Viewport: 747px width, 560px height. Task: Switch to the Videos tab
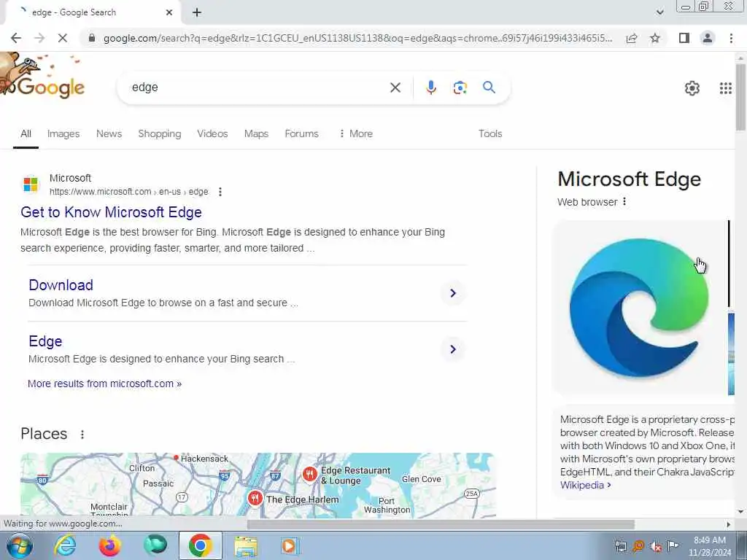212,134
